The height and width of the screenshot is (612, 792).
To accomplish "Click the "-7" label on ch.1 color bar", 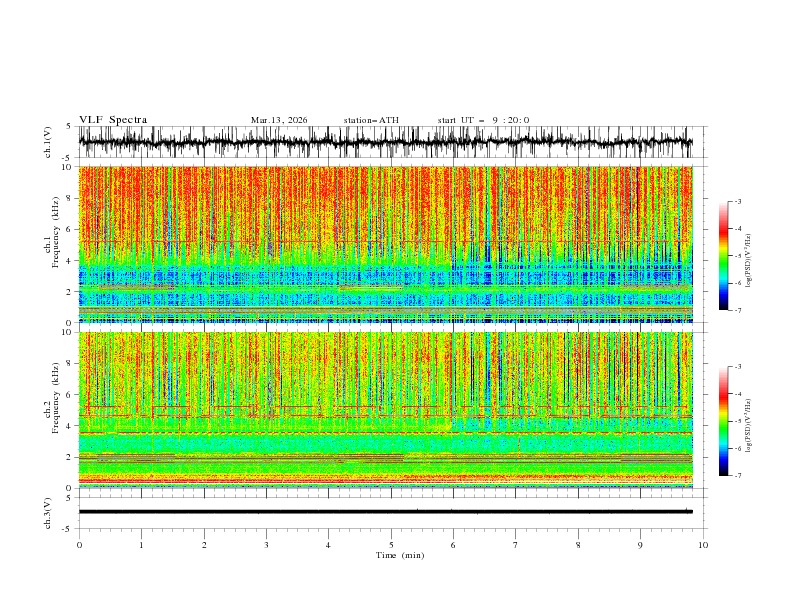I will click(x=738, y=310).
